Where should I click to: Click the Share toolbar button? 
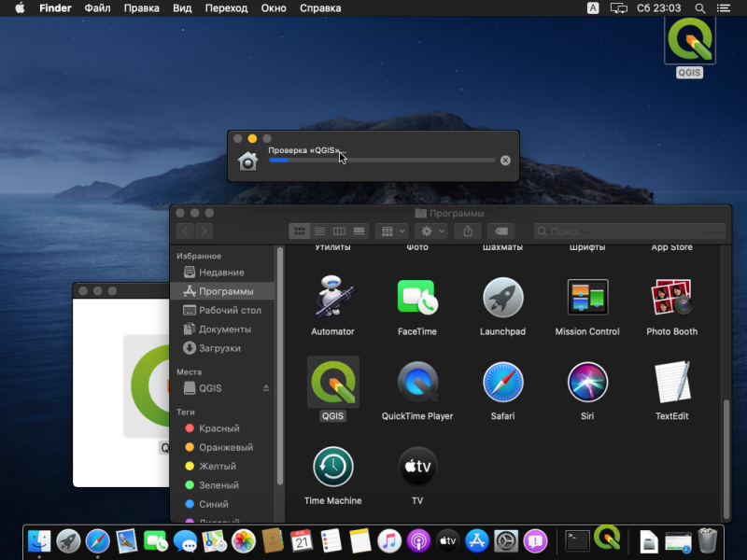click(x=468, y=231)
